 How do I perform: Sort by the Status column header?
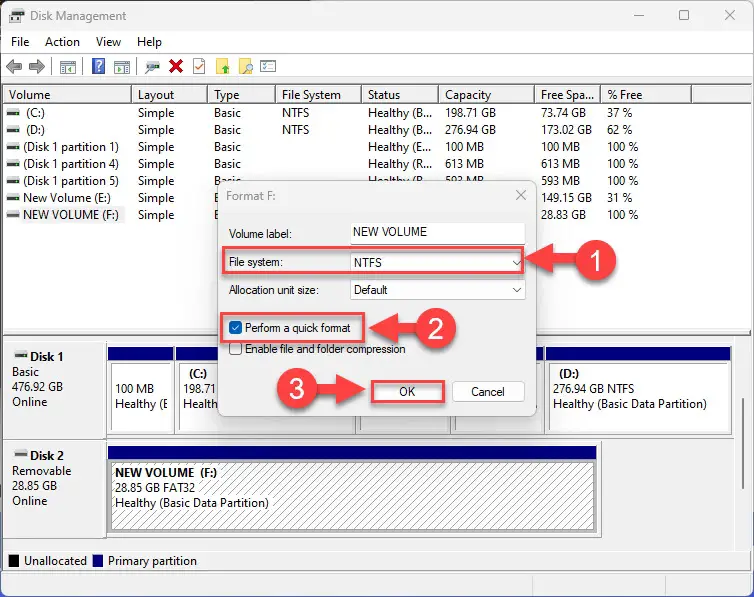coord(400,95)
